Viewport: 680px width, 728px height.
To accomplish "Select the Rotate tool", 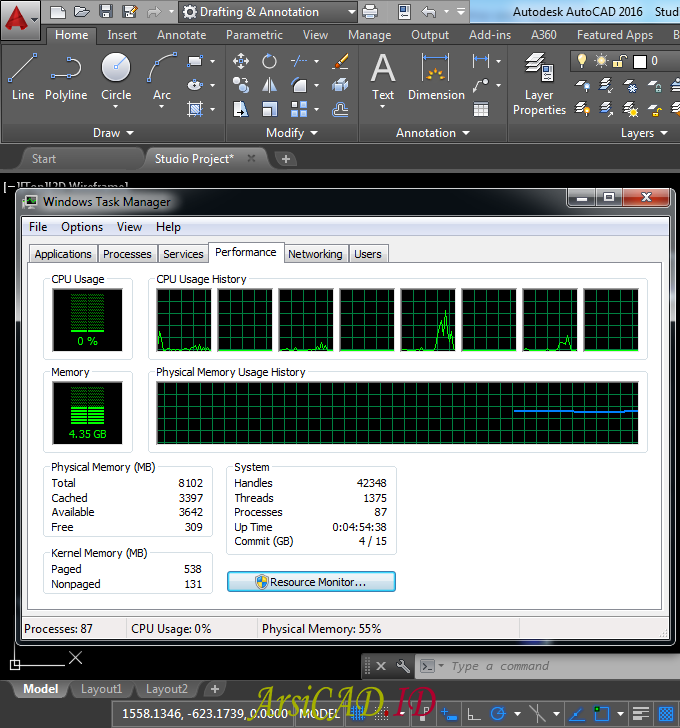I will pos(269,61).
